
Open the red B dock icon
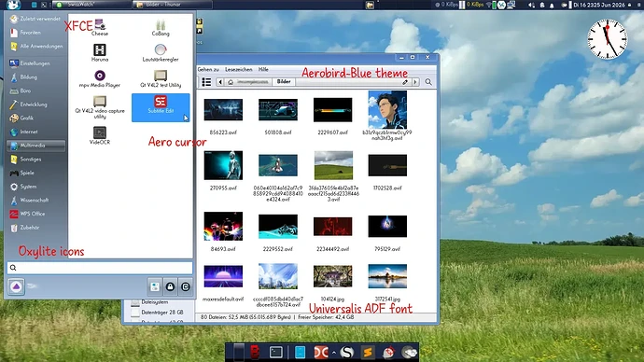click(255, 352)
